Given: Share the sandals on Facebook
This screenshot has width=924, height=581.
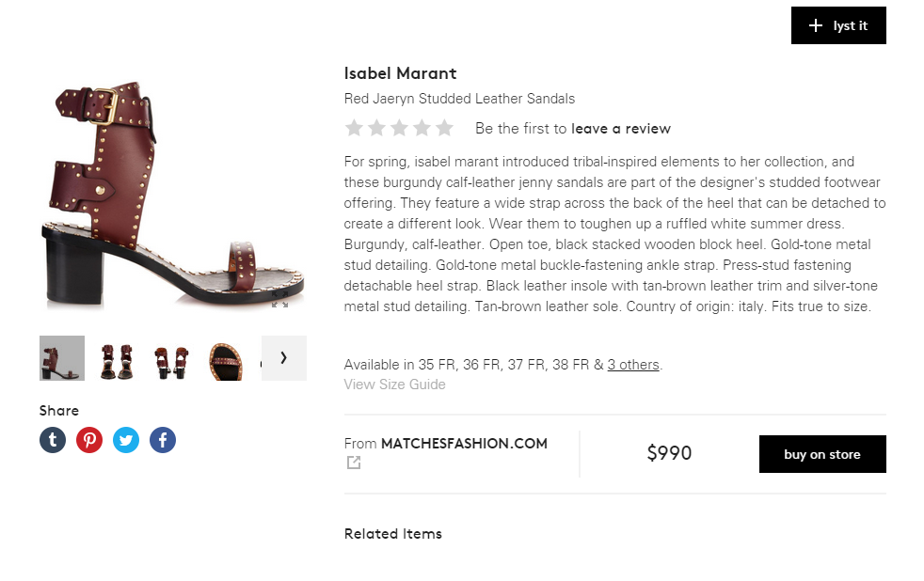Looking at the screenshot, I should click(163, 440).
